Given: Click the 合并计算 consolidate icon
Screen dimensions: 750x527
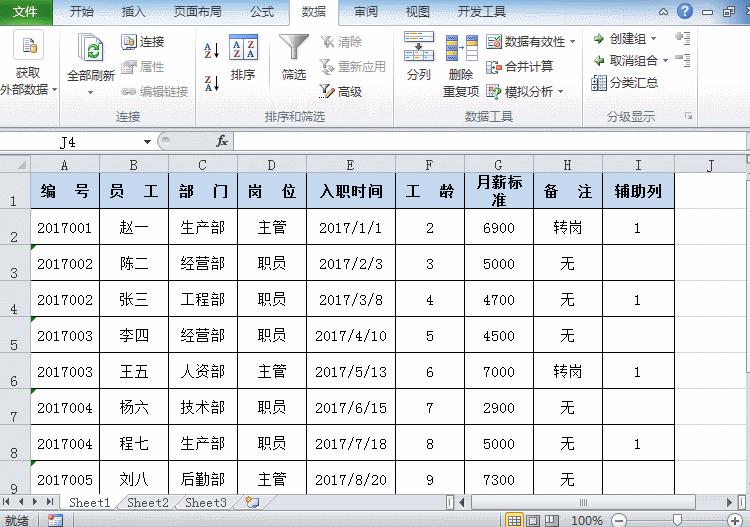Looking at the screenshot, I should [x=494, y=67].
